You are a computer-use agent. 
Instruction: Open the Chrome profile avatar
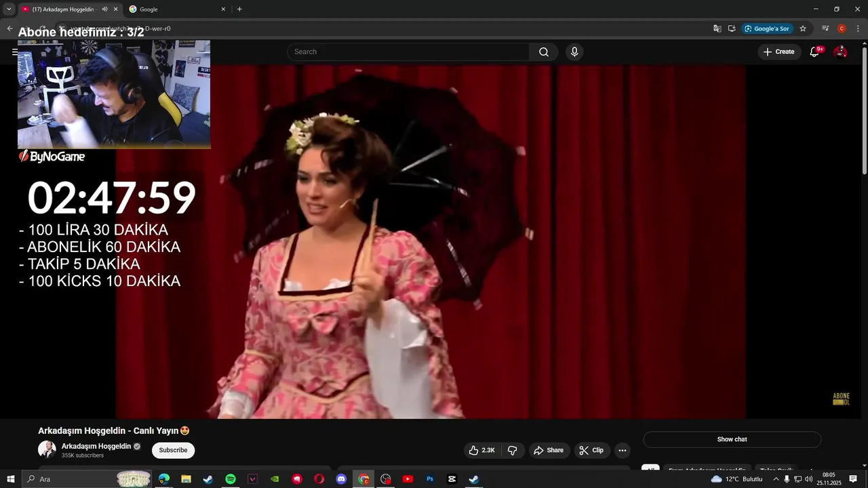[842, 28]
